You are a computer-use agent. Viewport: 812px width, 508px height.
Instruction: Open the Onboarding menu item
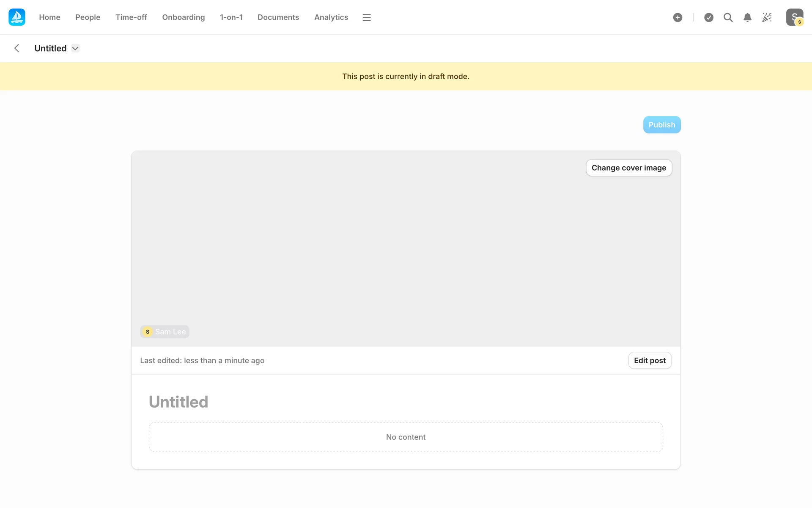tap(183, 17)
